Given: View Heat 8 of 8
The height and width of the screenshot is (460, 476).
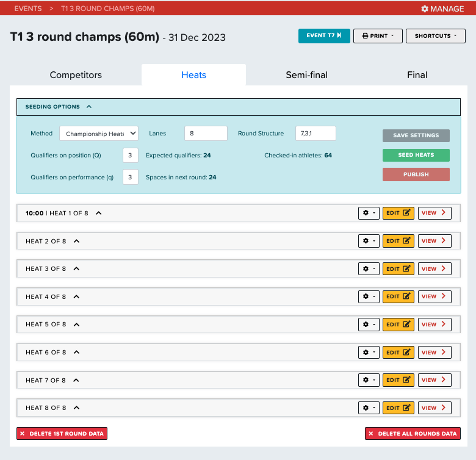Looking at the screenshot, I should [435, 408].
